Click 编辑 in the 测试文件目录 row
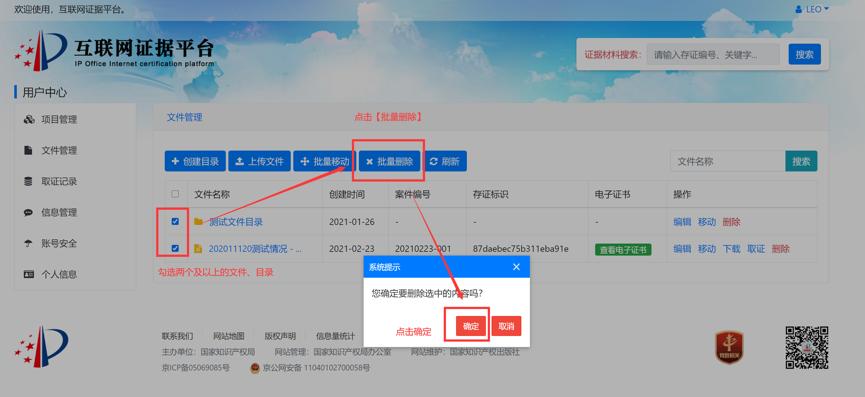Viewport: 865px width, 397px height. [x=682, y=222]
